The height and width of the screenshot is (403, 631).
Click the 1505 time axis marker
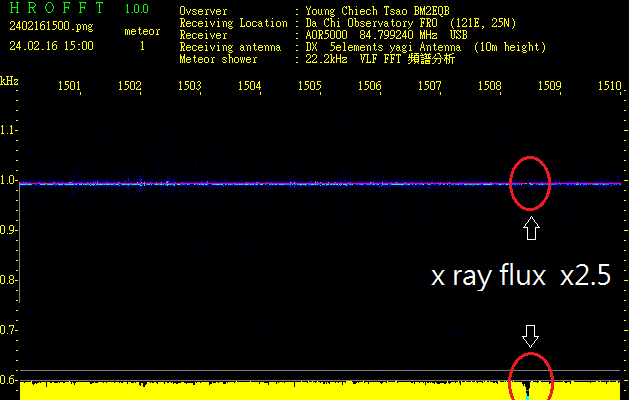point(309,87)
